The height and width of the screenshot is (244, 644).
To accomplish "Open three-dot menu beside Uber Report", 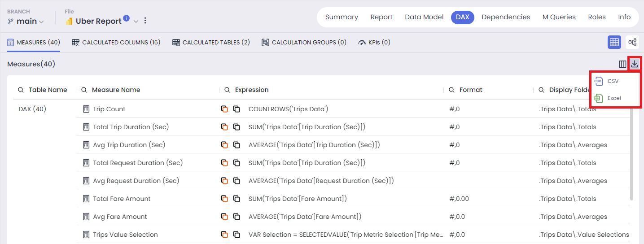I will [145, 21].
